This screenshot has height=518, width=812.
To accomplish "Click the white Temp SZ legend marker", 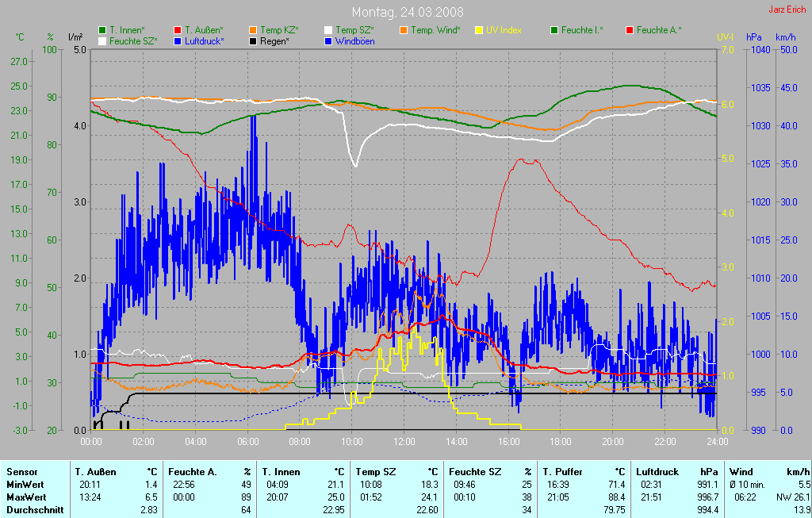I will pyautogui.click(x=328, y=30).
